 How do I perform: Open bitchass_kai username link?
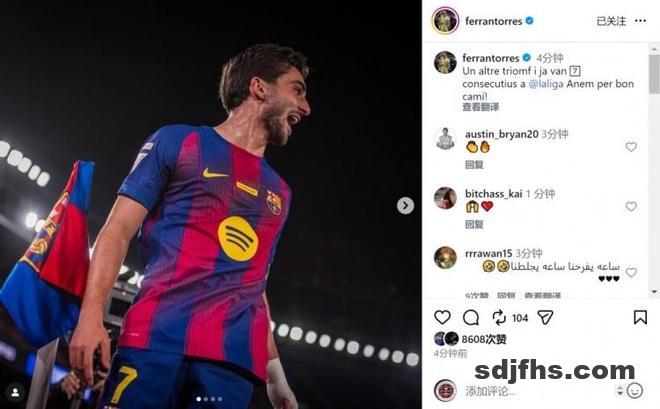pos(494,192)
